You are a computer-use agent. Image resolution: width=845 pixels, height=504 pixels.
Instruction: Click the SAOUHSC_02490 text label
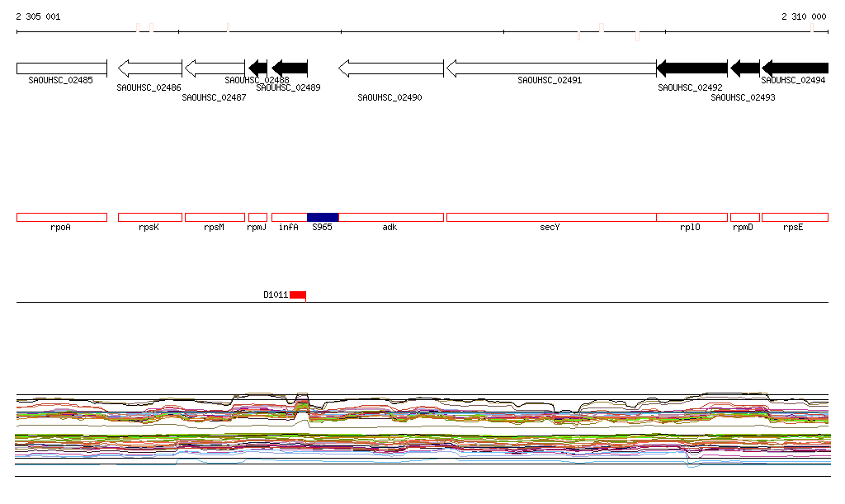coord(389,97)
